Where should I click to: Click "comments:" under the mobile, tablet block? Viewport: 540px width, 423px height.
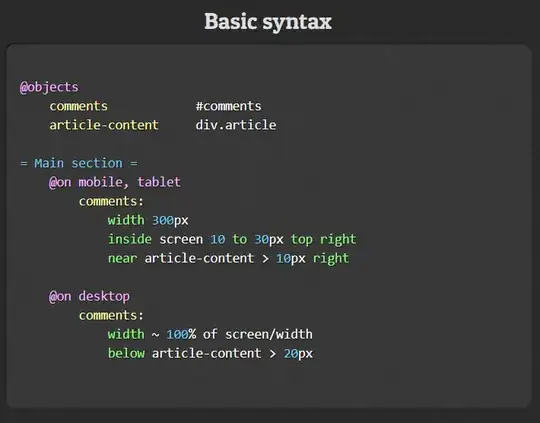[x=111, y=201]
